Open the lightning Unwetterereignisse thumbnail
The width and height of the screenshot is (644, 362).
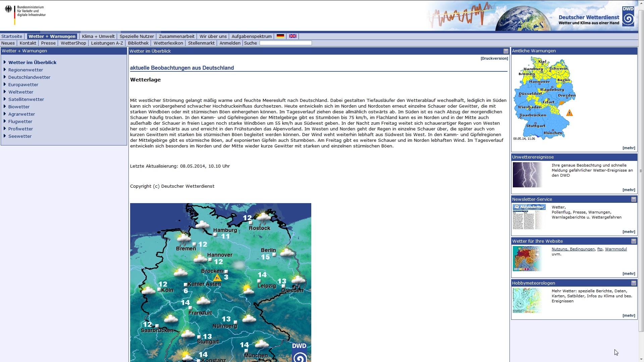[x=528, y=175]
